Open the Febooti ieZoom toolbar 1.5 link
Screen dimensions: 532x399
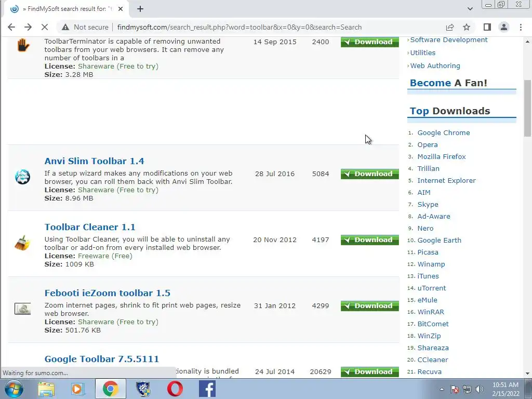point(107,293)
